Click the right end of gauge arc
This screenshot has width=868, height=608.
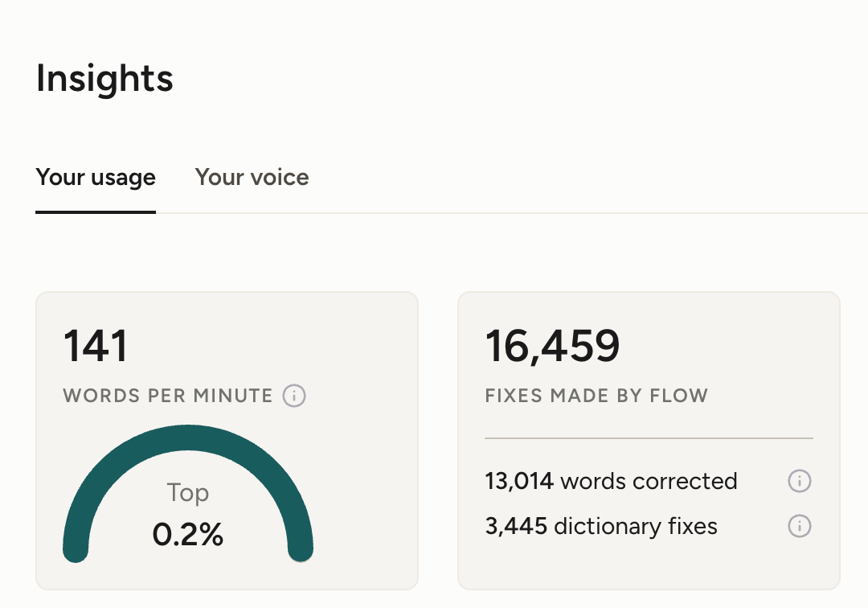pos(301,549)
